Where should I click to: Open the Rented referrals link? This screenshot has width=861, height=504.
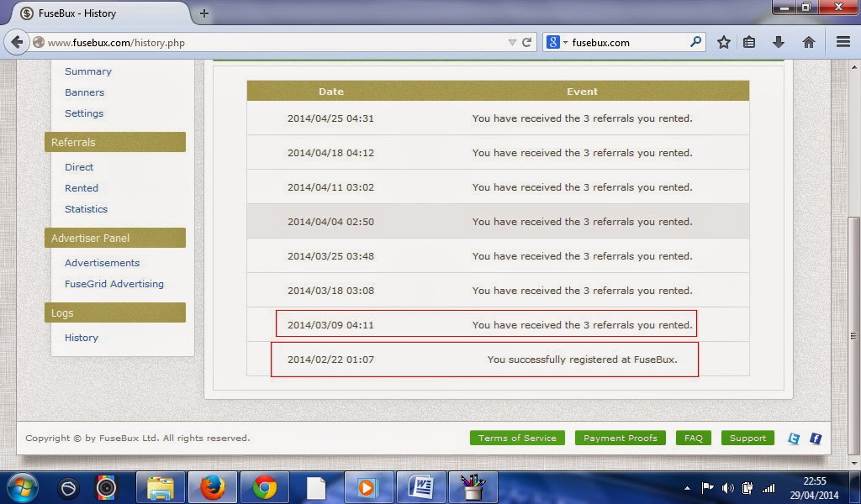click(82, 187)
